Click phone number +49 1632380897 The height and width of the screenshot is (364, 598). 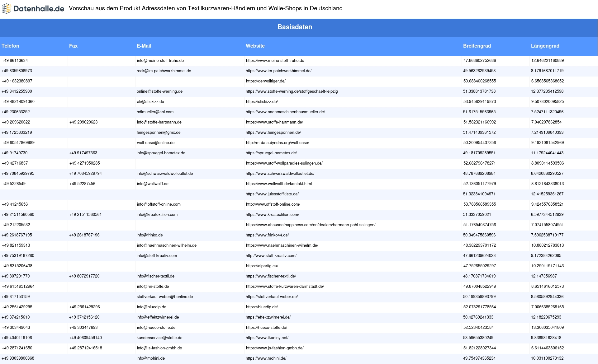click(x=17, y=81)
